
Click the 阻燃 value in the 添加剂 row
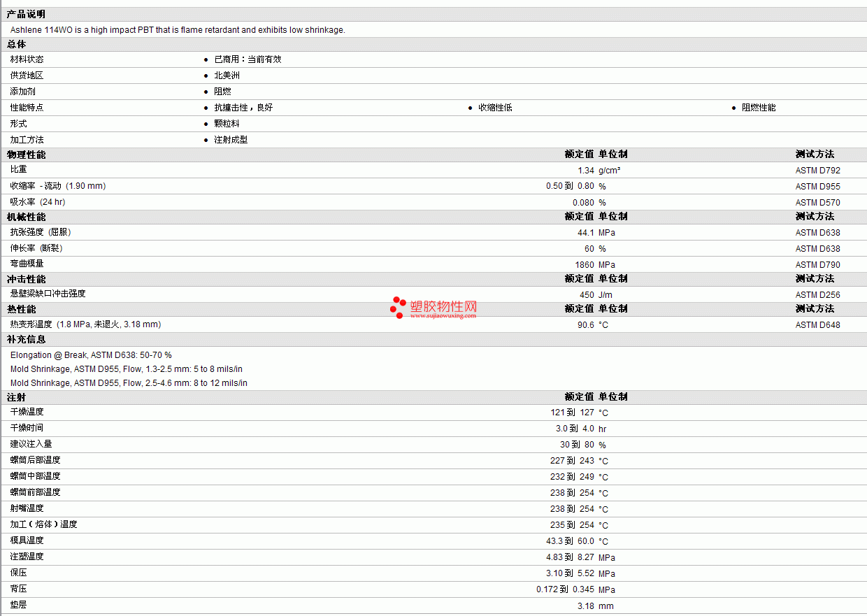[222, 92]
